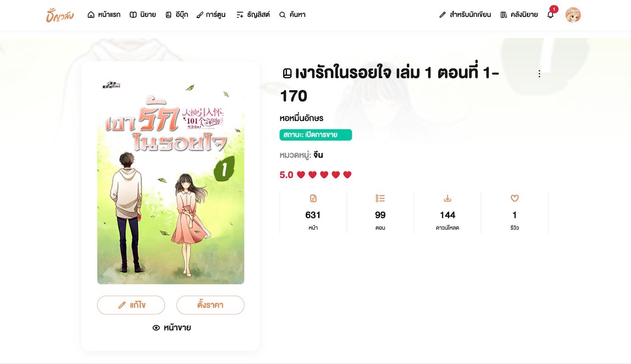631x364 pixels.
Task: Open the นิยาย novels menu
Action: (x=143, y=15)
